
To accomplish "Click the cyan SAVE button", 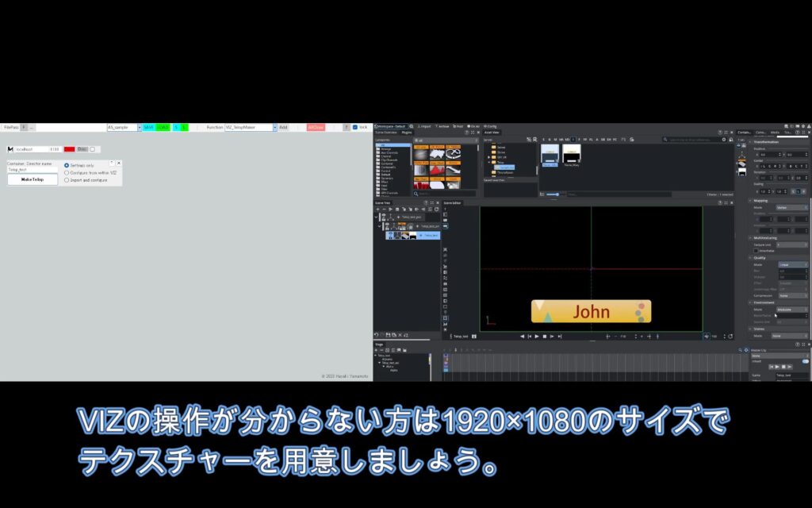I will pyautogui.click(x=148, y=127).
